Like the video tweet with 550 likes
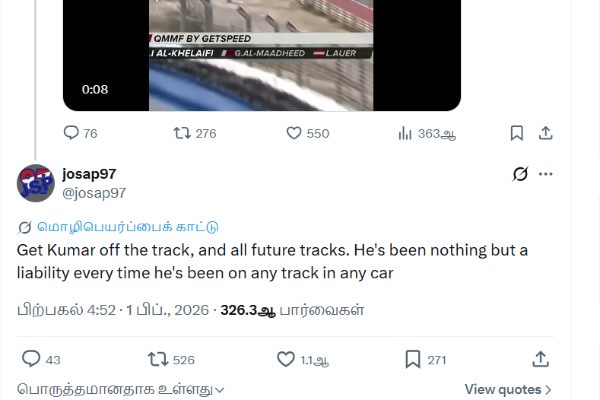The height and width of the screenshot is (400, 600). point(294,133)
